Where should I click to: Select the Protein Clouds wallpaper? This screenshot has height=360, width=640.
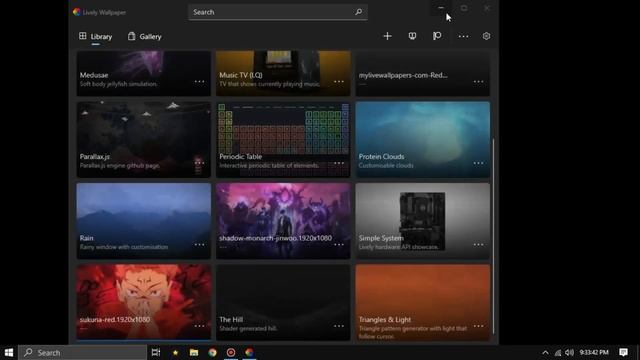tap(422, 140)
